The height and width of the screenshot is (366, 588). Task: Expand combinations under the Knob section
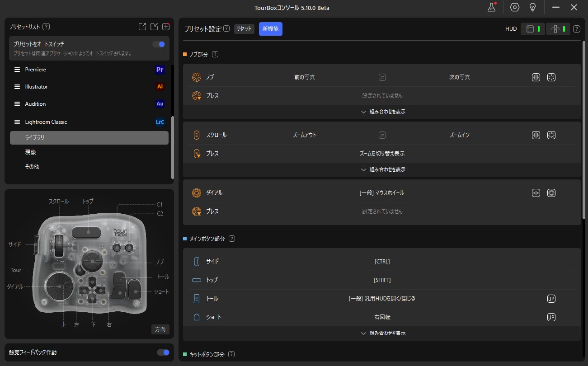(383, 112)
